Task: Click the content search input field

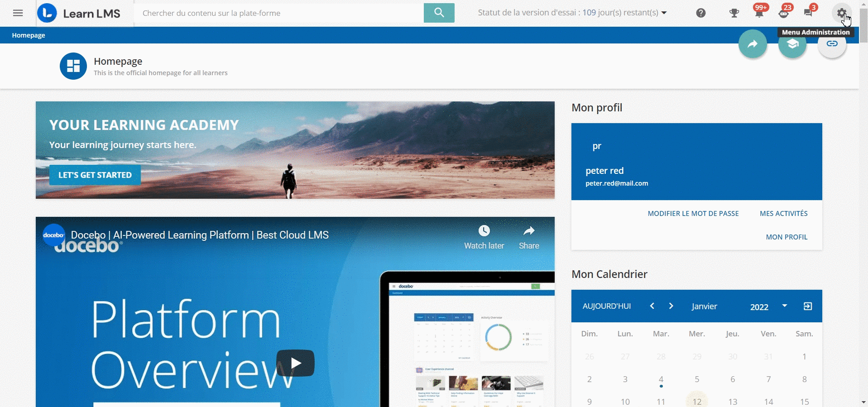Action: (278, 13)
